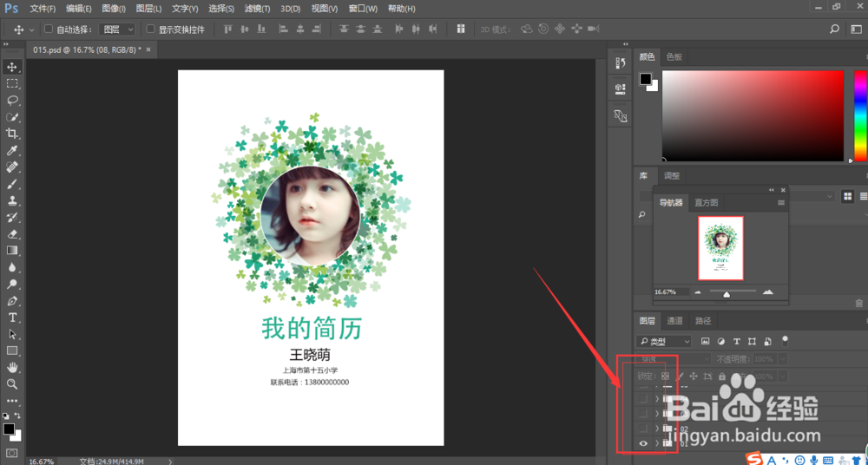Switch to the 通道 tab
The image size is (868, 465).
pyautogui.click(x=674, y=320)
